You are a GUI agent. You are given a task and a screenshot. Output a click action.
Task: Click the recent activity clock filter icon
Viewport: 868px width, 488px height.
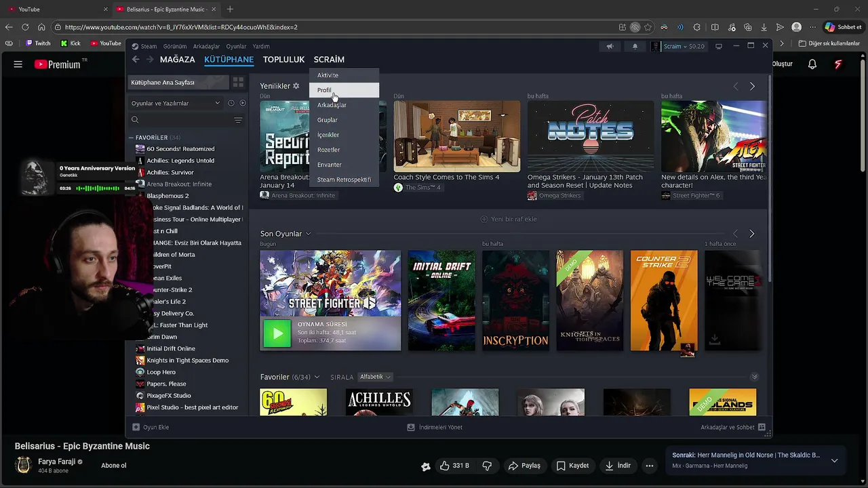tap(231, 103)
